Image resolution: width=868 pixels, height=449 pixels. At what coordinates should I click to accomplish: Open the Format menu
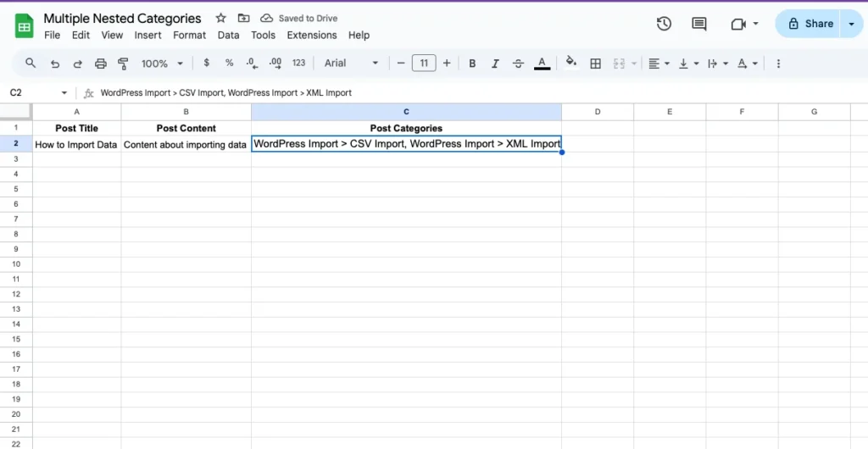pyautogui.click(x=189, y=36)
